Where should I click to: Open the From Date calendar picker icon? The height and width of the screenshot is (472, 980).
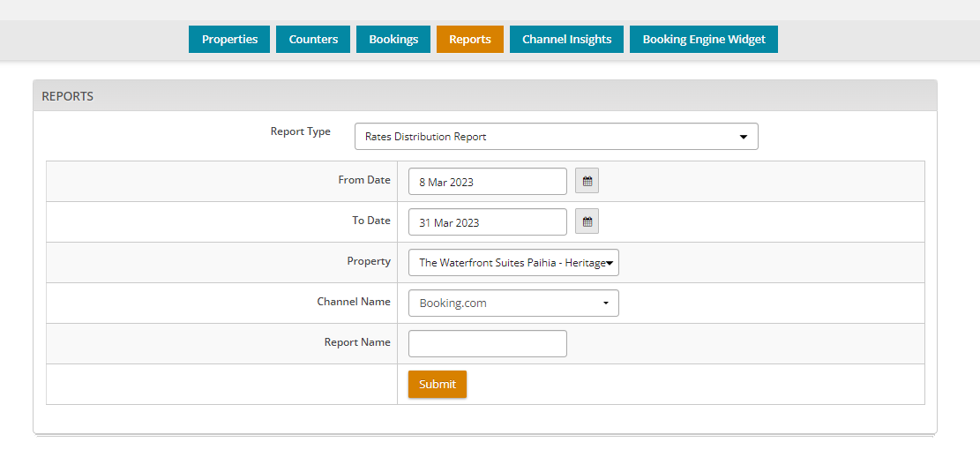coord(587,181)
